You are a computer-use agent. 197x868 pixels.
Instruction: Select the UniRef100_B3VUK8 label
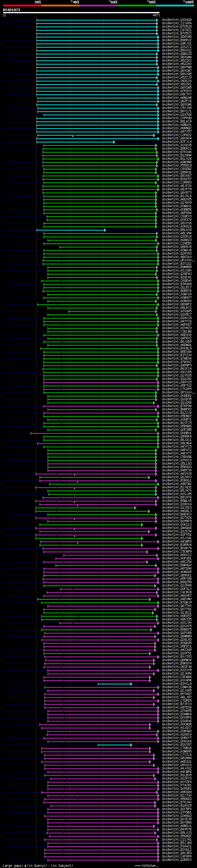[x=177, y=285]
